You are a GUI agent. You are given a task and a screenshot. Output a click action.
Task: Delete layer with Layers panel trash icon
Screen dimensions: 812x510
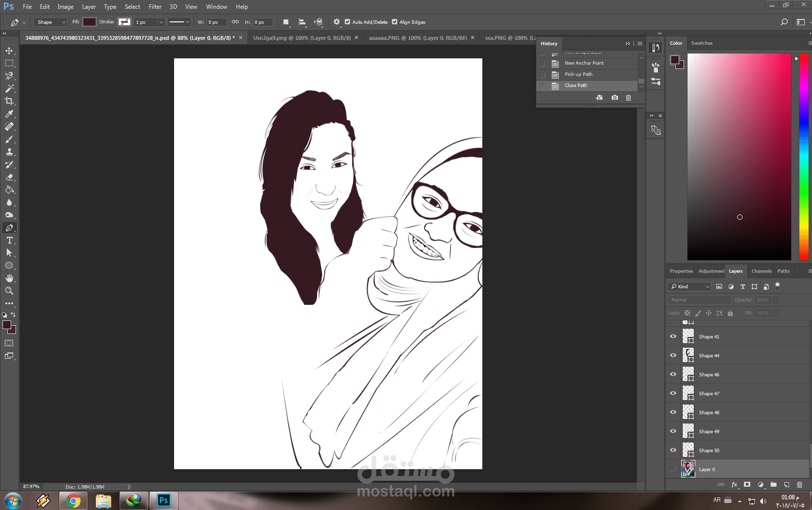(x=799, y=485)
